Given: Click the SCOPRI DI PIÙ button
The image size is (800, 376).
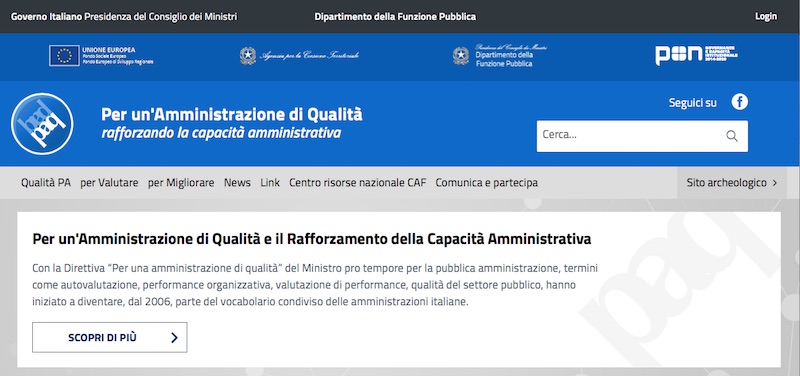Looking at the screenshot, I should pos(110,337).
